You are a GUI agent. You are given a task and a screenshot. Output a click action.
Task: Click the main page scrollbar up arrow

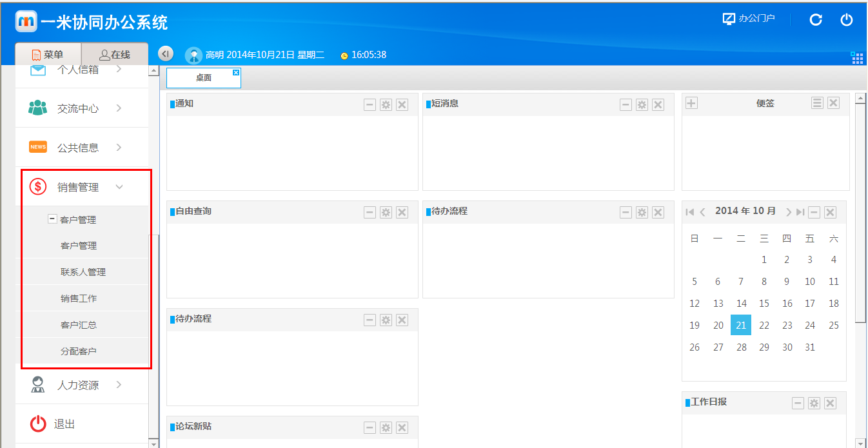click(x=860, y=98)
